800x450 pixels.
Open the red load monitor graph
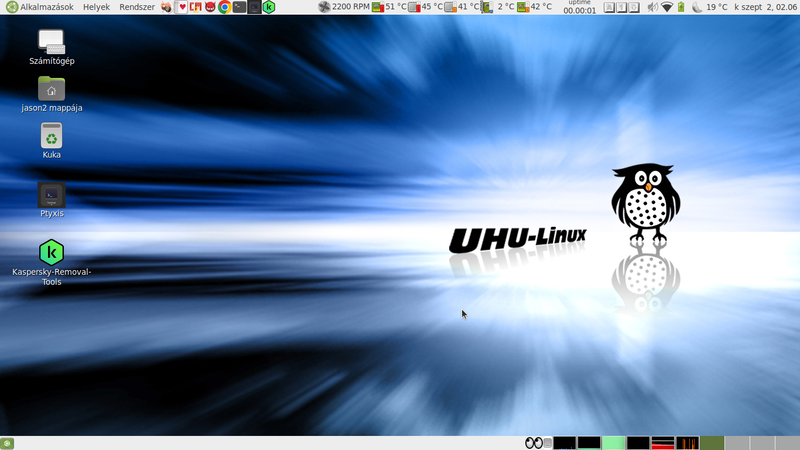(662, 443)
